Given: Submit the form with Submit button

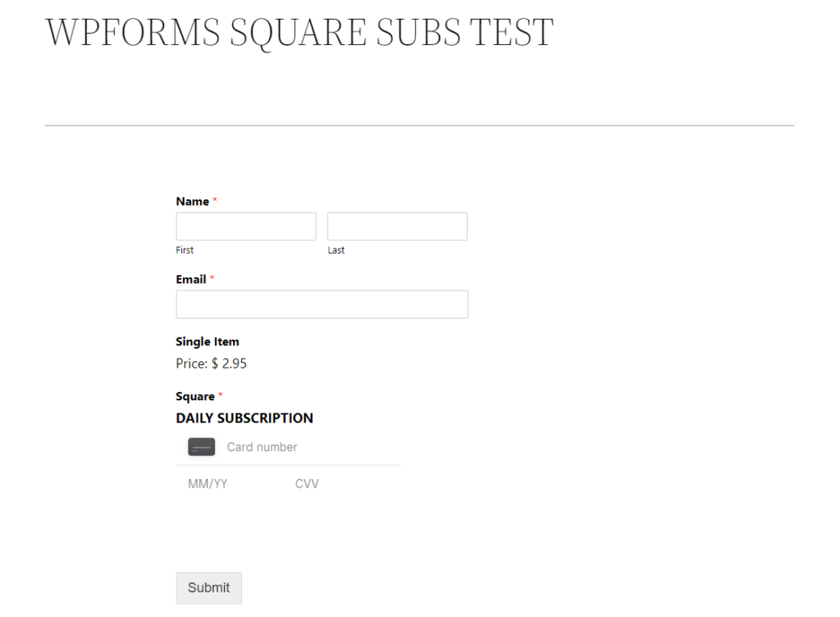Looking at the screenshot, I should [209, 587].
